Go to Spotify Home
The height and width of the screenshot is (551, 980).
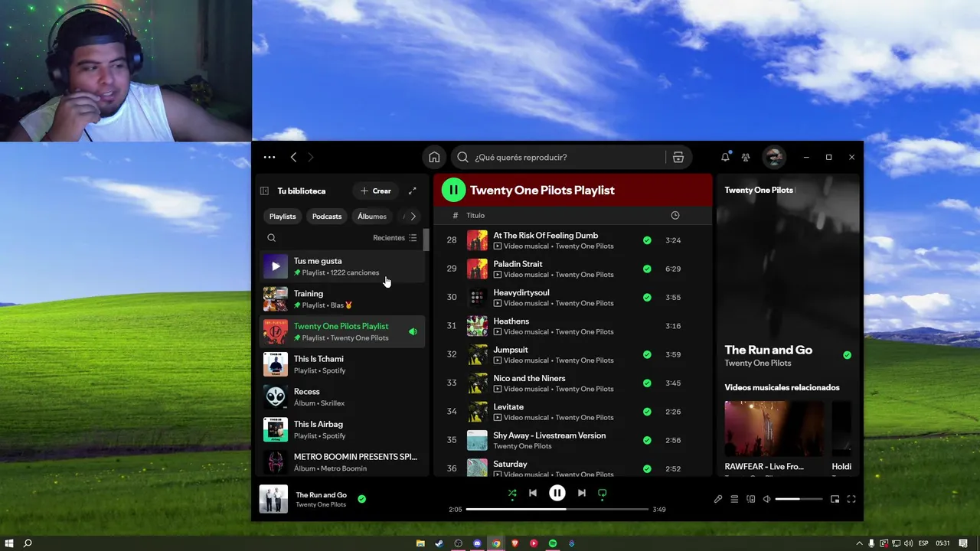pos(434,157)
